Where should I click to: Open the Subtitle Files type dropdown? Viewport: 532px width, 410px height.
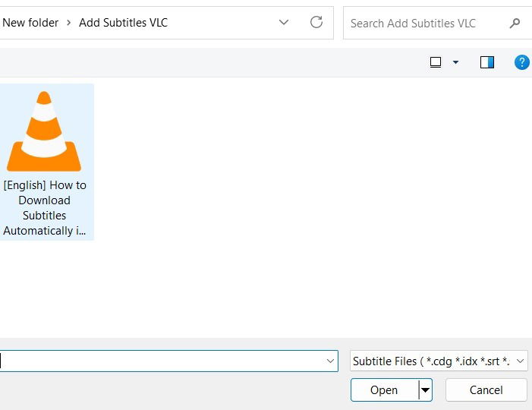click(439, 361)
